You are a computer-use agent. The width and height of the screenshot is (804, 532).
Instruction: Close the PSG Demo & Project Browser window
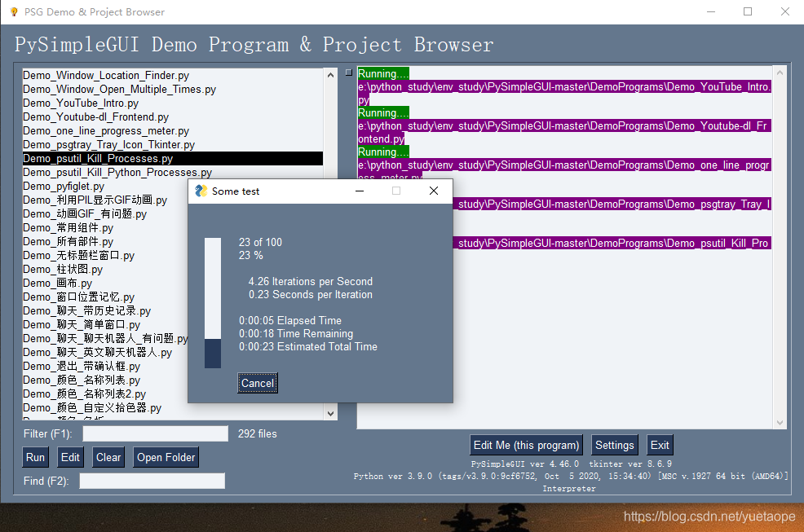tap(785, 11)
